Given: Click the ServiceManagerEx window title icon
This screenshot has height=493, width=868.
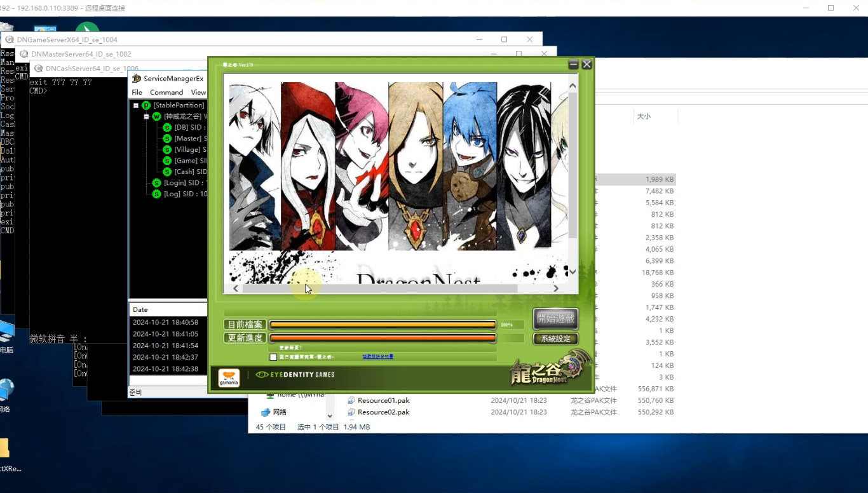Looking at the screenshot, I should pyautogui.click(x=136, y=78).
